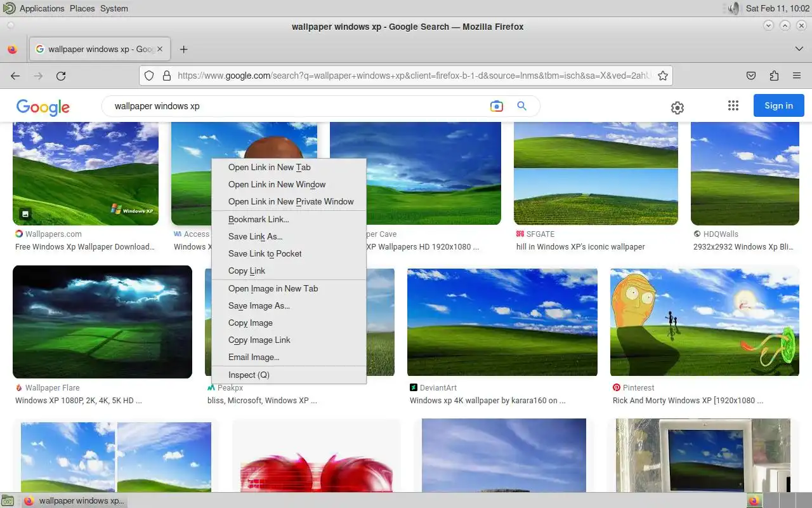Click the SFGATE source label
The width and height of the screenshot is (812, 508).
coord(540,234)
